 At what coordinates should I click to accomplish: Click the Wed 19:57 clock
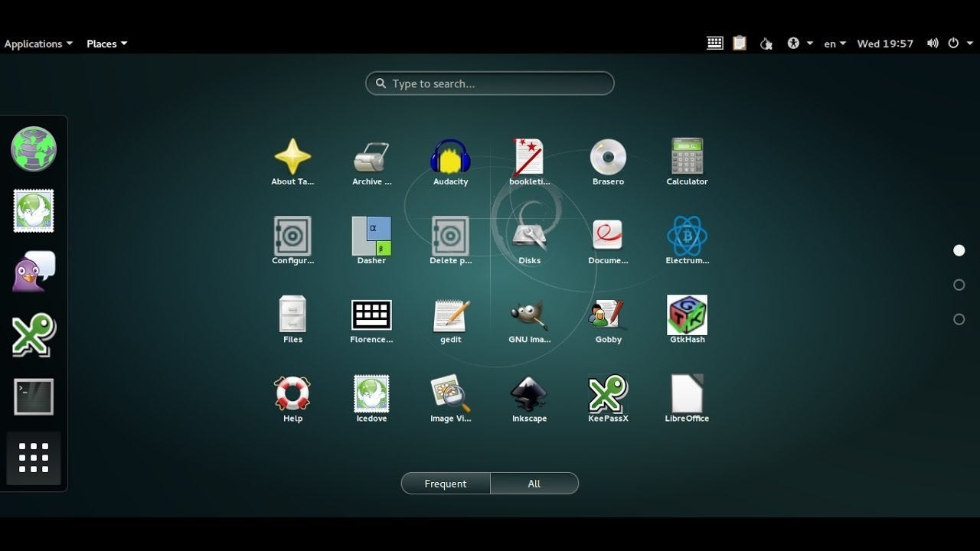click(885, 44)
